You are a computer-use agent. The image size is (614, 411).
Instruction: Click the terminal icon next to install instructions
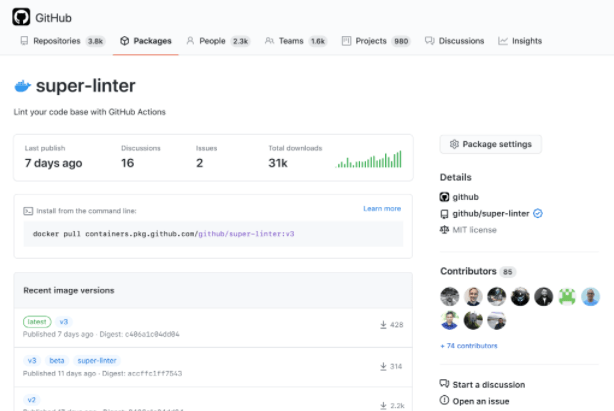pyautogui.click(x=28, y=211)
